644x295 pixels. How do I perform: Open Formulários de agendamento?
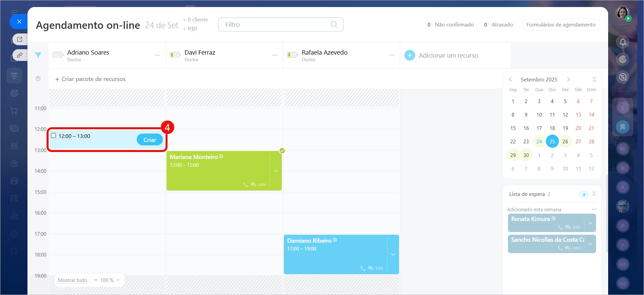tap(561, 24)
